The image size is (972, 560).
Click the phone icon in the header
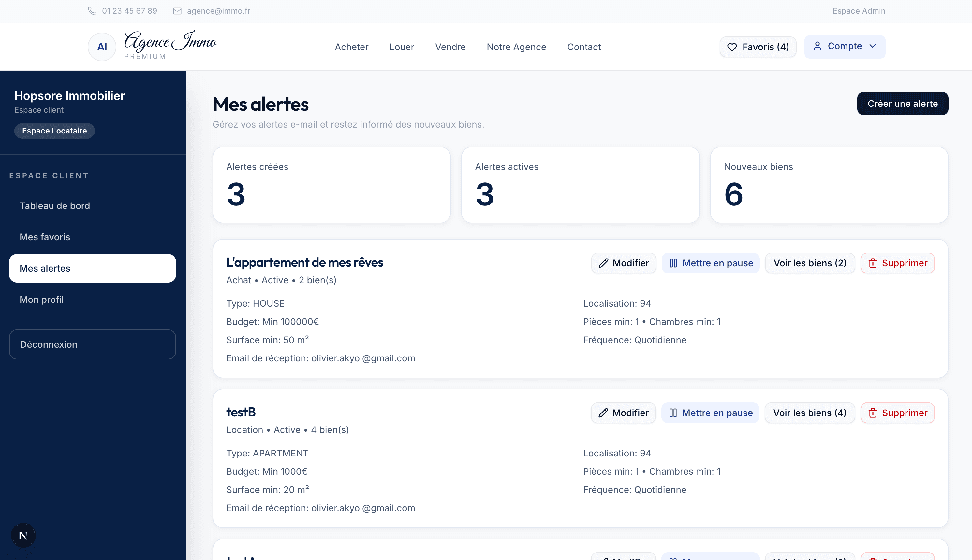(x=92, y=11)
